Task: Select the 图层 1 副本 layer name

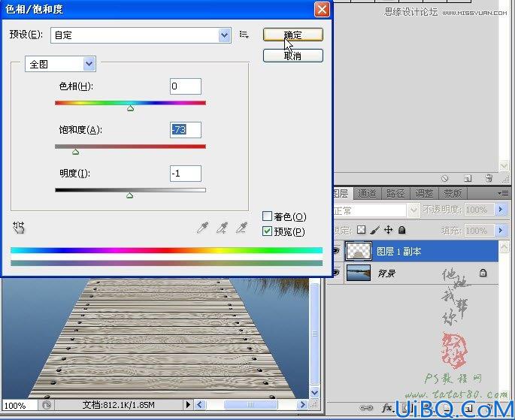Action: 398,252
